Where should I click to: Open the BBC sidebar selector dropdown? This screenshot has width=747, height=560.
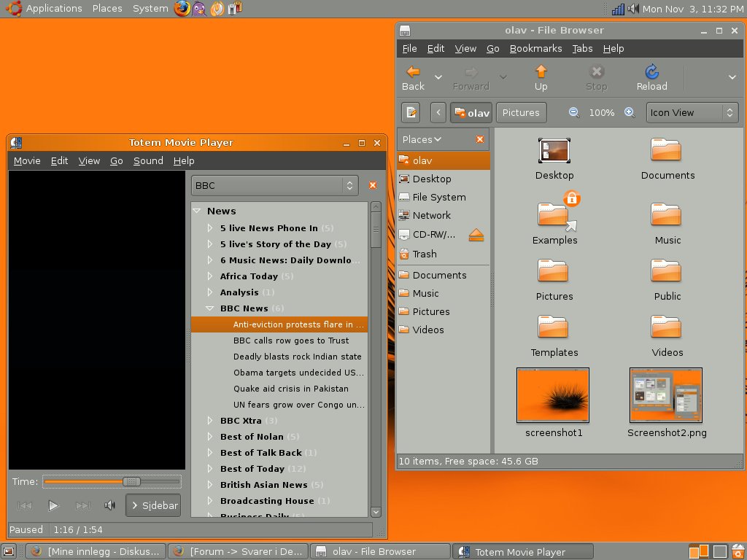click(275, 185)
